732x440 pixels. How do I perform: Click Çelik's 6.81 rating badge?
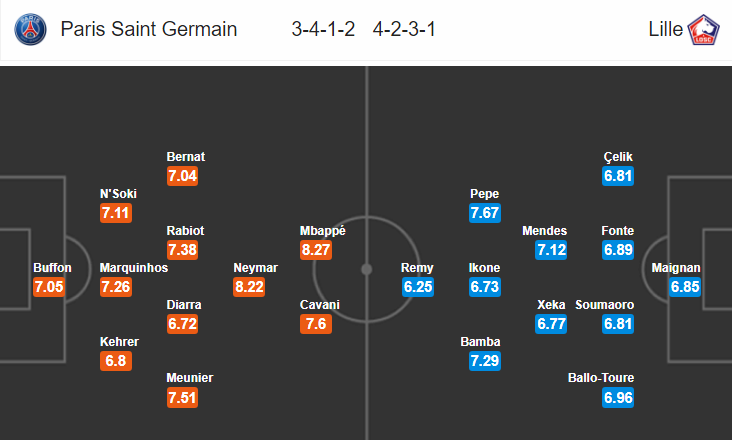coord(618,176)
